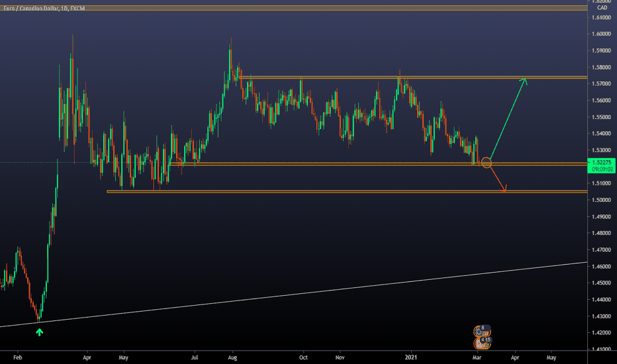This screenshot has width=617, height=364.
Task: Click the 1.46000 price axis label
Action: (601, 267)
